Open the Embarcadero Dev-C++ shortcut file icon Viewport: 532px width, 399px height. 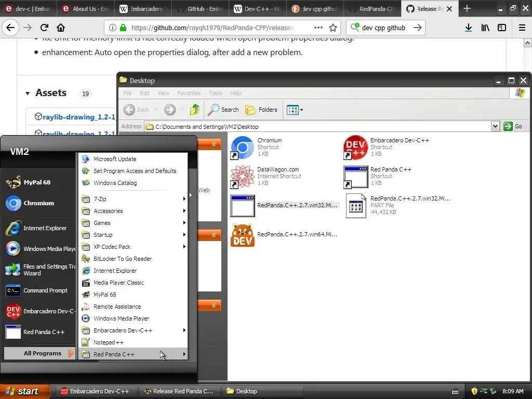355,148
